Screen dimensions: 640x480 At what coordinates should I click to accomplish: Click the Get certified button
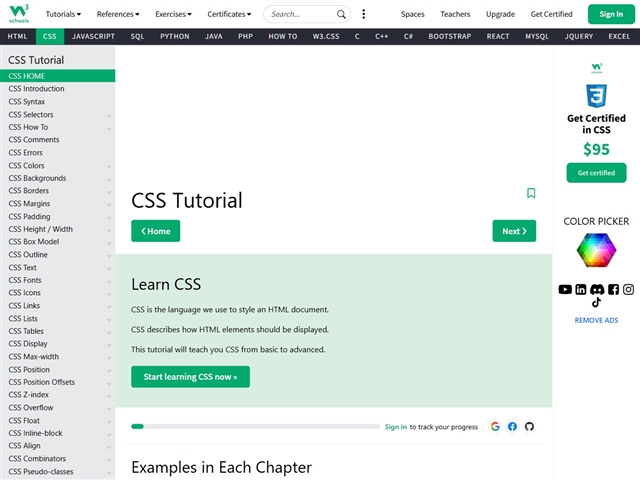[596, 173]
